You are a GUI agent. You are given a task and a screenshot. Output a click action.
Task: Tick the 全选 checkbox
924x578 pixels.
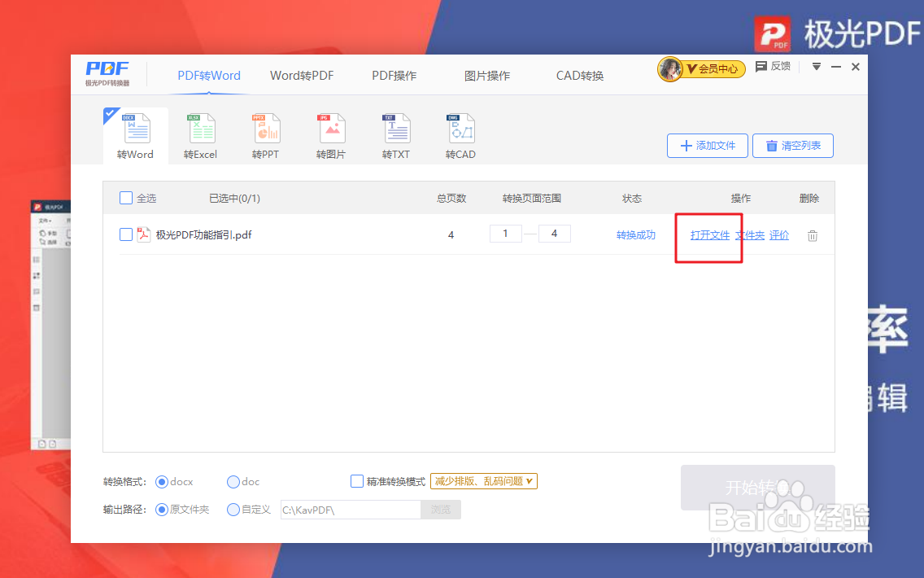(126, 198)
